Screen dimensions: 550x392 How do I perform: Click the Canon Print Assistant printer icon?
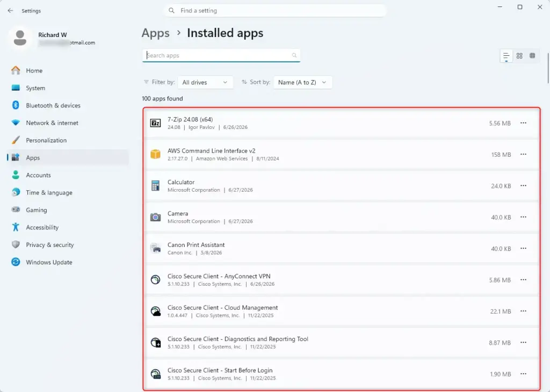click(155, 249)
